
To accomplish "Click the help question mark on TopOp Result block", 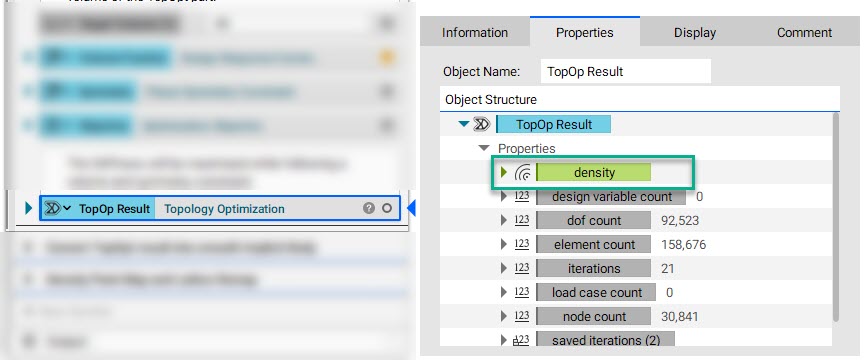I will (369, 208).
